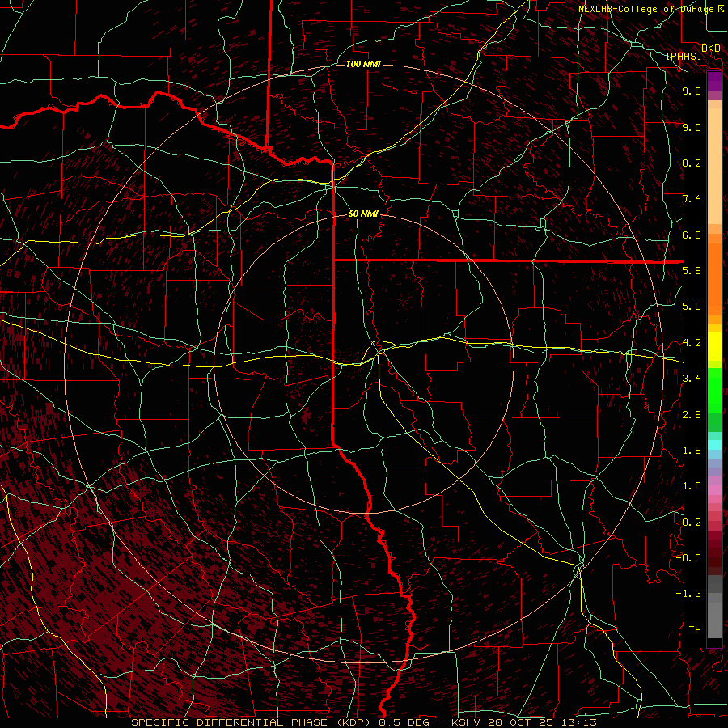Click the 4.2 scale value
This screenshot has width=728, height=728.
click(x=692, y=343)
